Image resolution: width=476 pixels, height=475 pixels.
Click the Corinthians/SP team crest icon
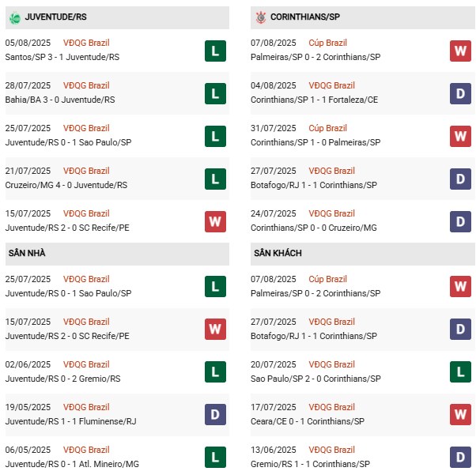[x=260, y=17]
